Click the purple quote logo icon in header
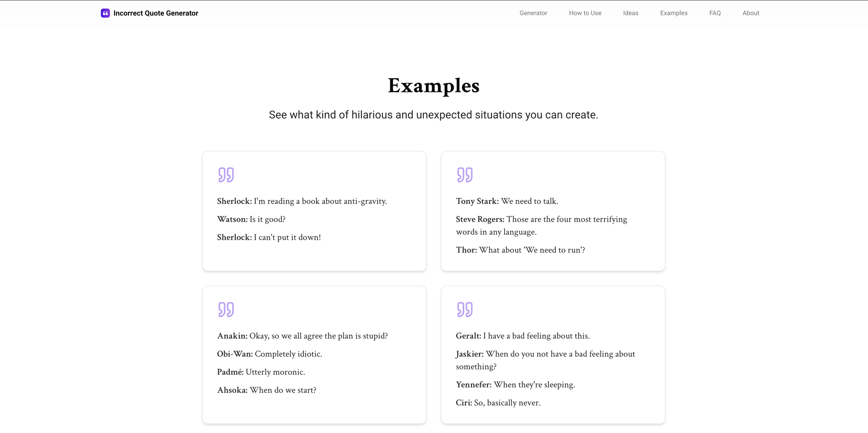This screenshot has width=868, height=433. 105,13
